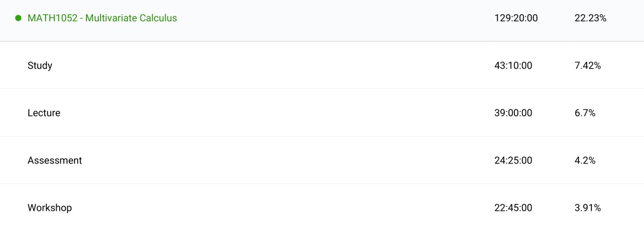Click the 129:20:00 project total duration
The image size is (644, 225).
point(516,18)
